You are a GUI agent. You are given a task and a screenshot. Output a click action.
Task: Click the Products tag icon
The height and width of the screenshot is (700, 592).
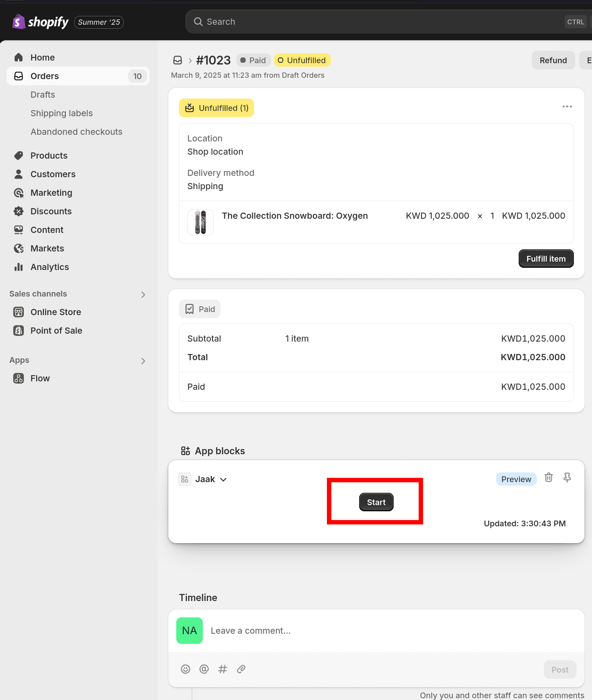pyautogui.click(x=19, y=156)
